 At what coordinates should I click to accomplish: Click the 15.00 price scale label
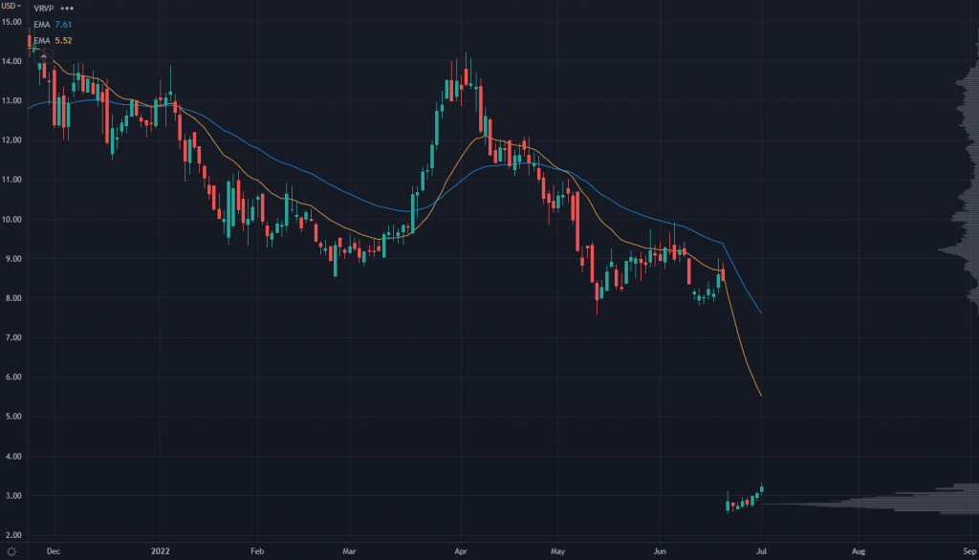[x=11, y=22]
